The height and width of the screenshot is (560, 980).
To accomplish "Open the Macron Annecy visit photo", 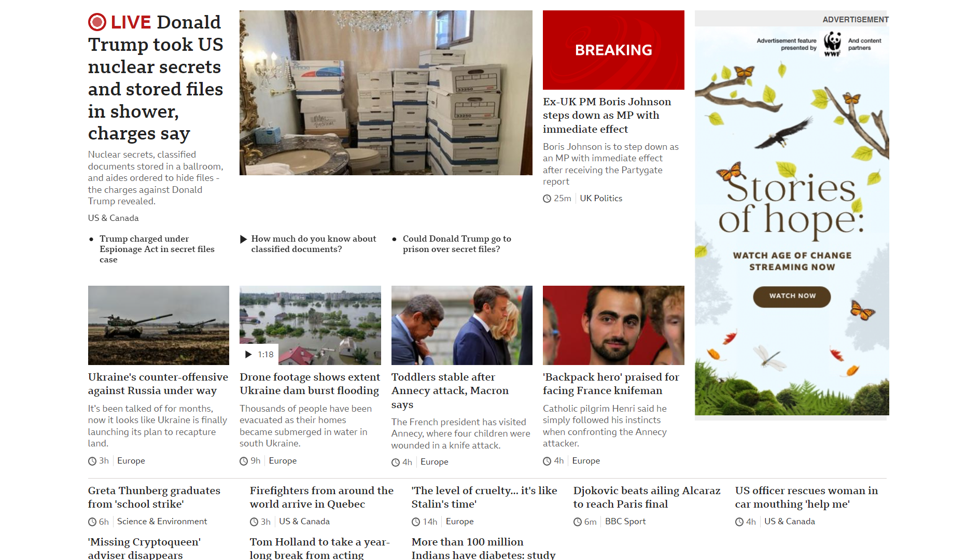I will 462,325.
